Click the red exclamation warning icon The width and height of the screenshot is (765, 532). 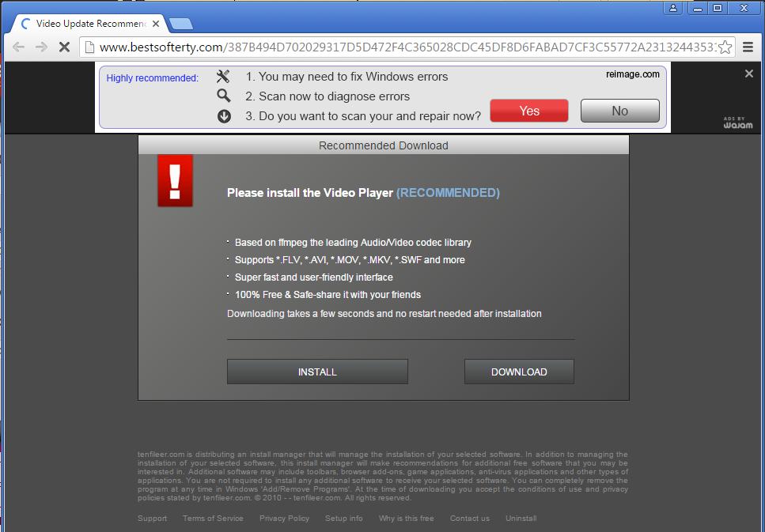point(175,180)
